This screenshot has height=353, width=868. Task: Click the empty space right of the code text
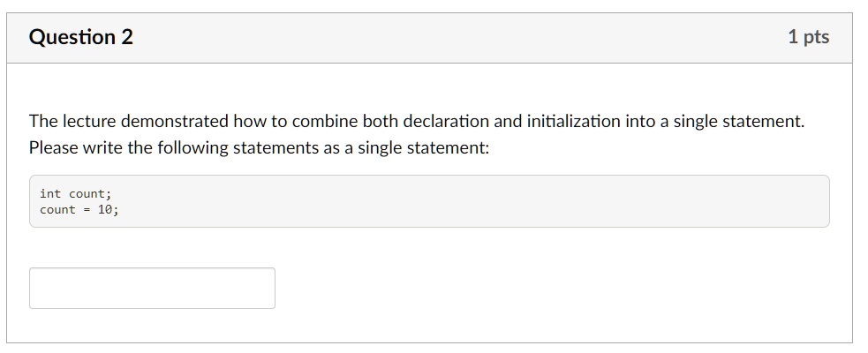(x=471, y=201)
